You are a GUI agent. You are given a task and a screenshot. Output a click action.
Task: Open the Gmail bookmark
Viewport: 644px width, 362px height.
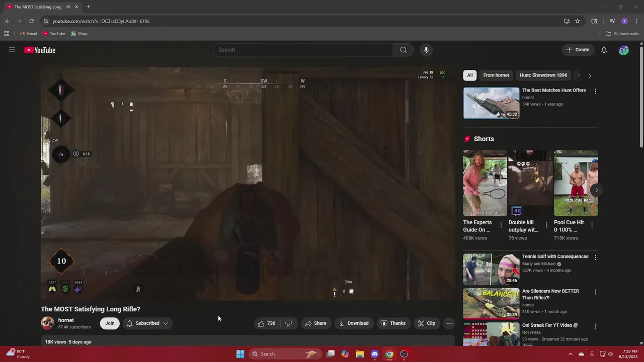(x=28, y=34)
